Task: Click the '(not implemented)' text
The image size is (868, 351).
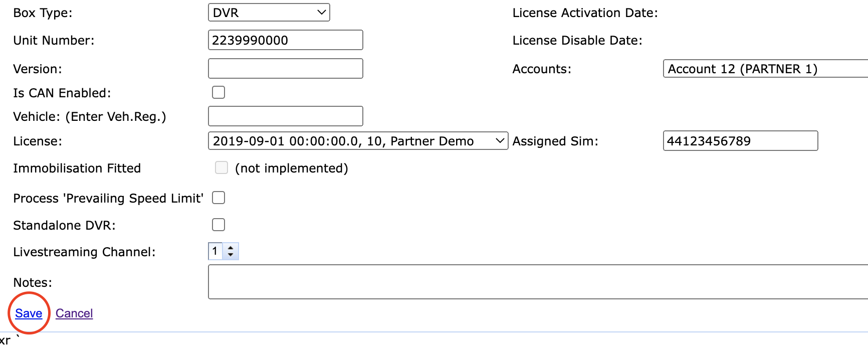Action: [291, 168]
